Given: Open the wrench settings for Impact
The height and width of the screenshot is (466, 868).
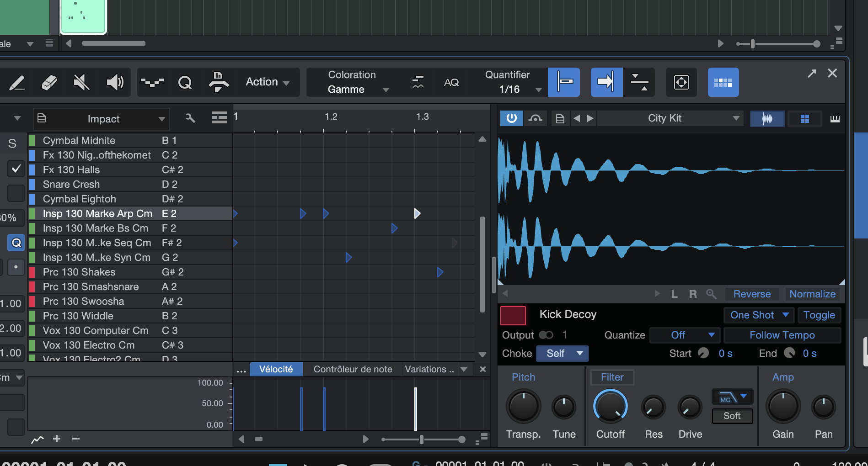Looking at the screenshot, I should coord(190,118).
